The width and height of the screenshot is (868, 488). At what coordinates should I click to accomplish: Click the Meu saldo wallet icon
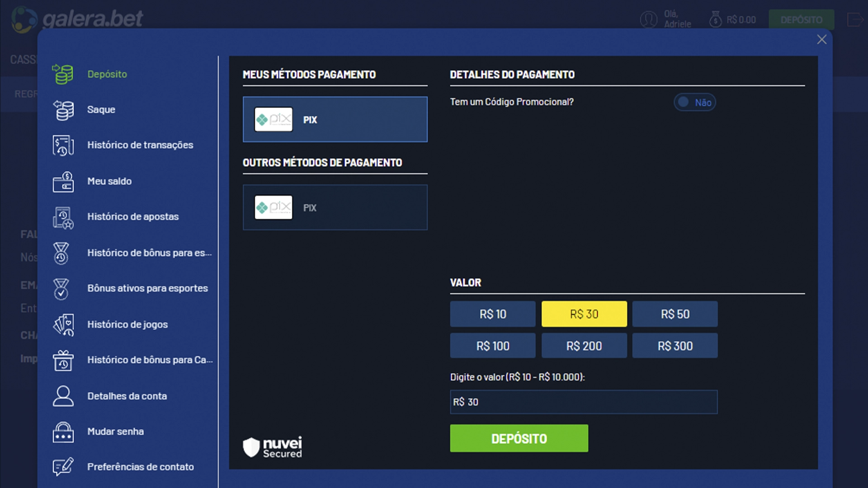(x=63, y=182)
